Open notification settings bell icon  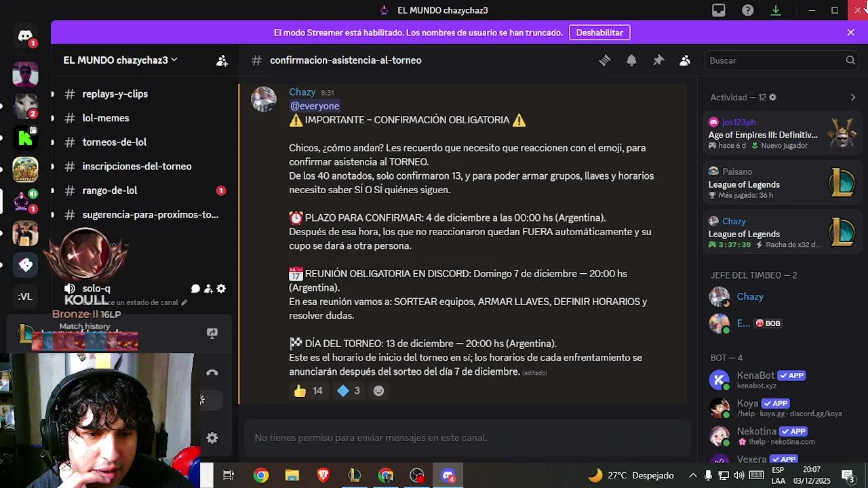(631, 60)
